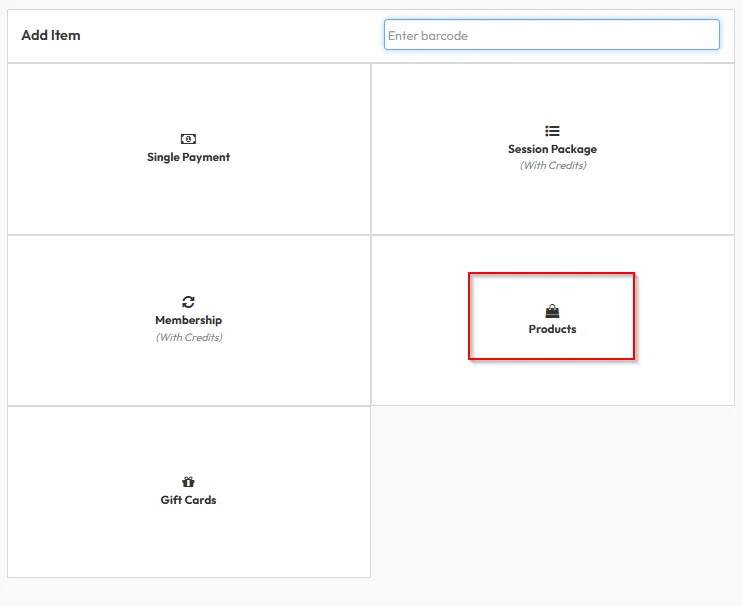Click the "Membership" text label
742x606 pixels.
(188, 320)
